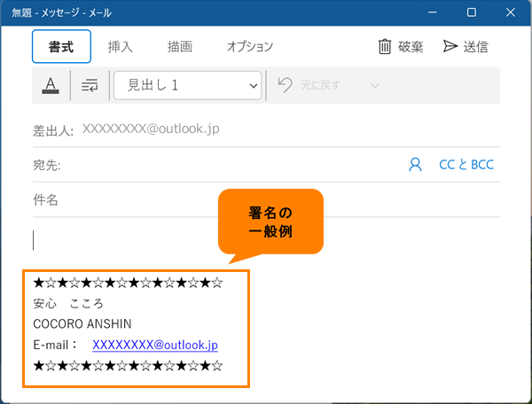Open the XXXXXXXX@outlook.jp link in the signature
Image resolution: width=532 pixels, height=404 pixels.
click(x=155, y=345)
